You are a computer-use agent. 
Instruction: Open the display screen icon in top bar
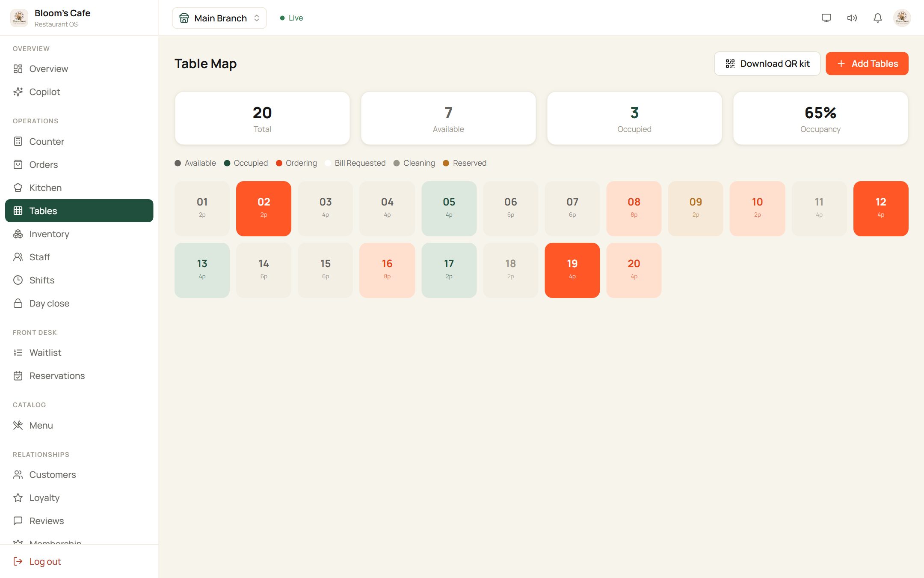(826, 18)
